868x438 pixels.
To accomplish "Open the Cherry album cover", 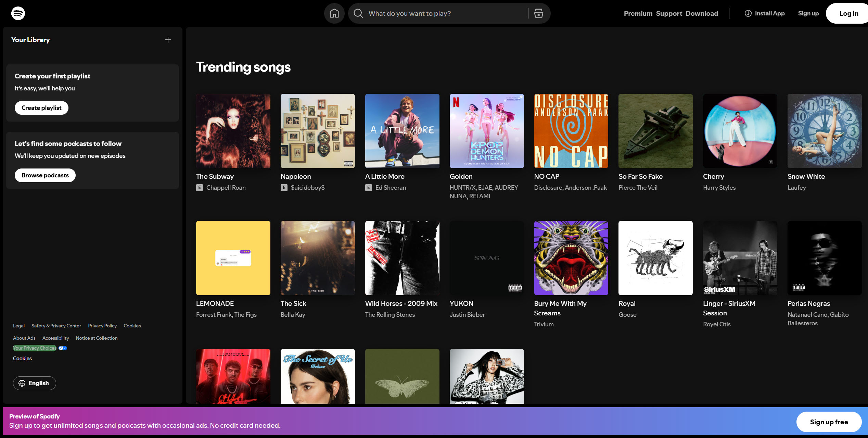I will [x=740, y=131].
